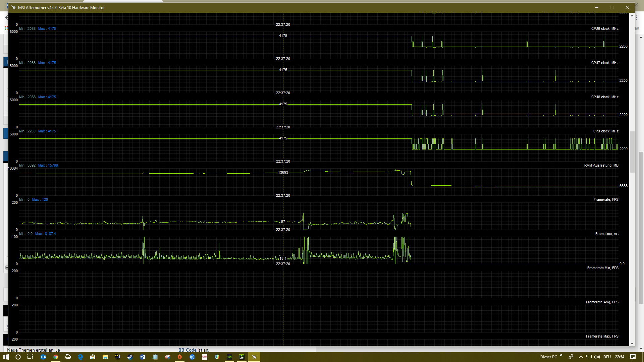Open Microsoft Word from the taskbar
Viewport: 644px width, 362px height.
[142, 357]
